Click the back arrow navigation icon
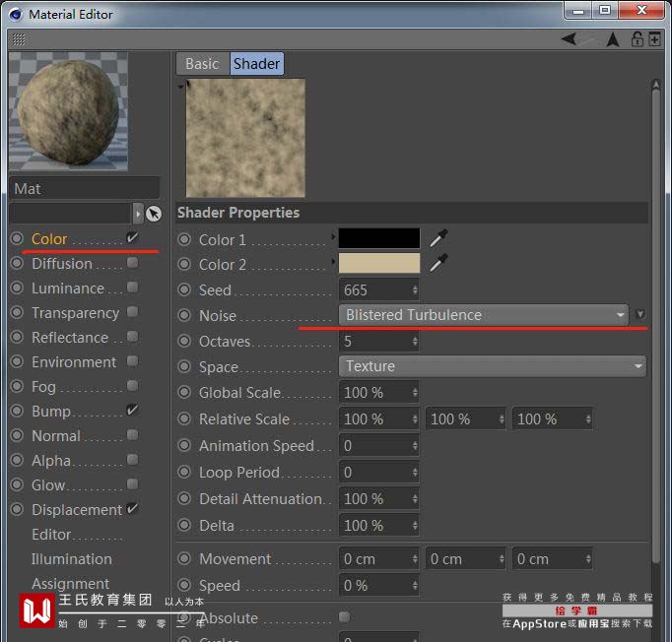The image size is (672, 642). [570, 39]
